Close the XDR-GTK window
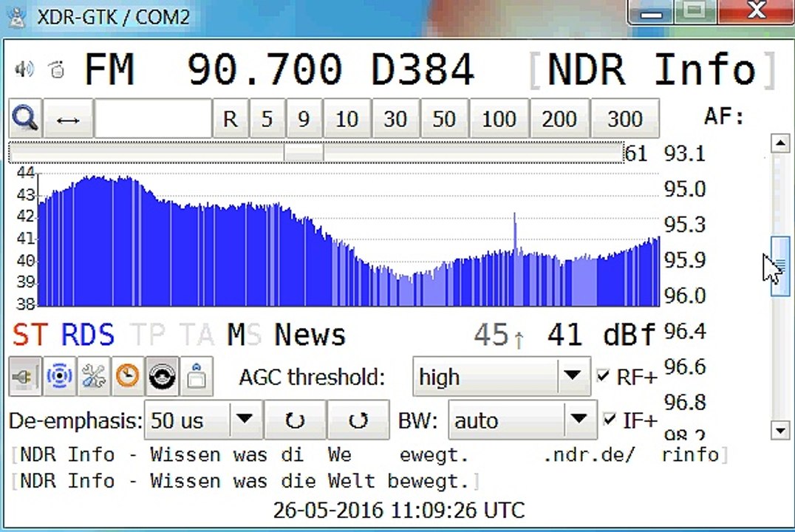Screen dimensions: 795x532 click(x=755, y=11)
